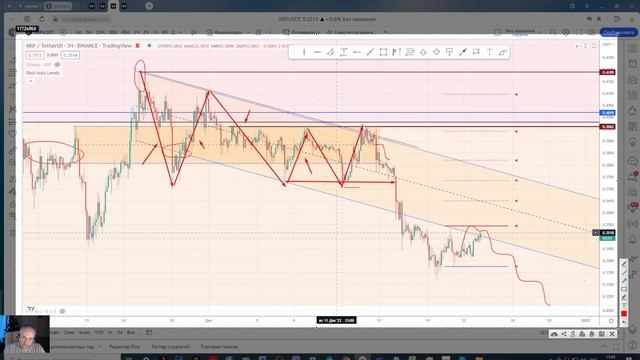Go back in the browser
This screenshot has height=360, width=640.
click(12, 19)
